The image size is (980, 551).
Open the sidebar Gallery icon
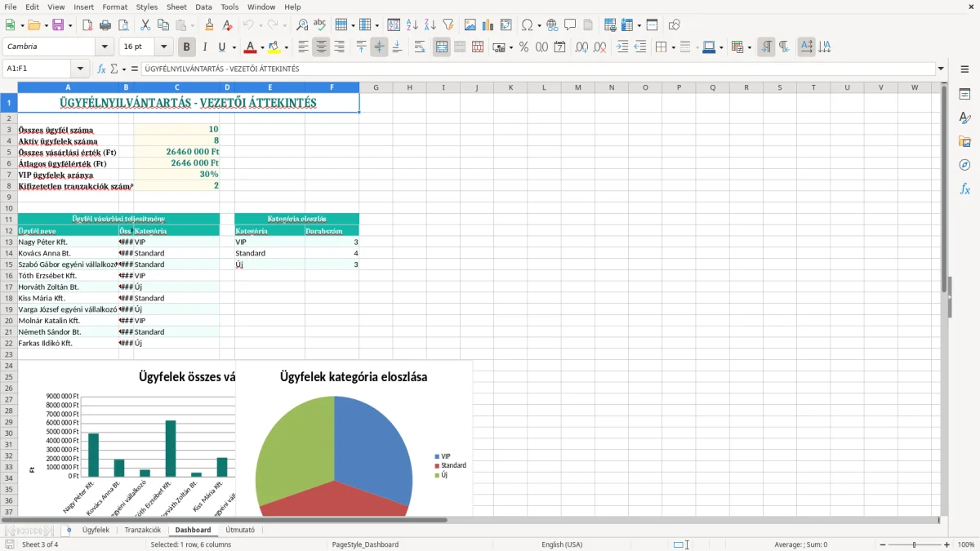pyautogui.click(x=964, y=141)
